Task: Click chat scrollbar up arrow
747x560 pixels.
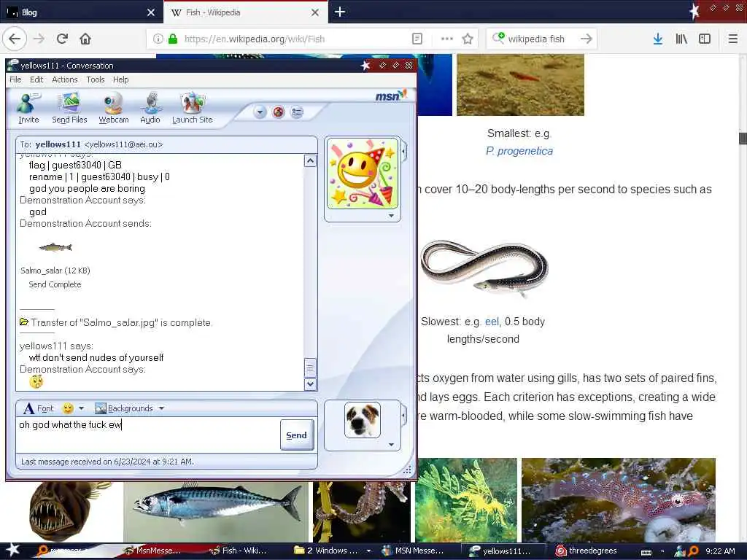Action: [310, 161]
